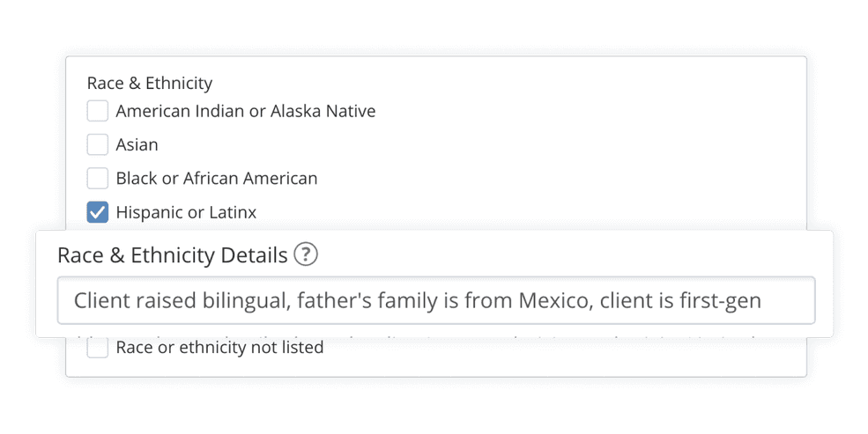
Task: Click the Race or ethnicity not listed label
Action: [x=219, y=347]
